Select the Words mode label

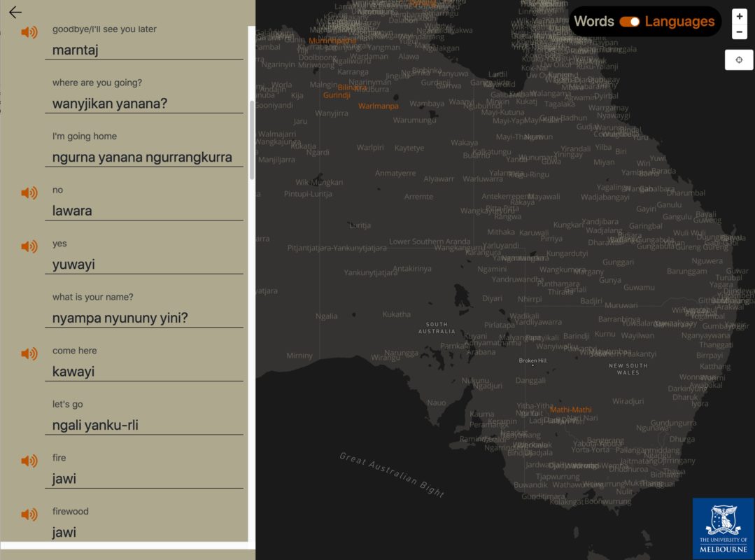[x=593, y=22]
